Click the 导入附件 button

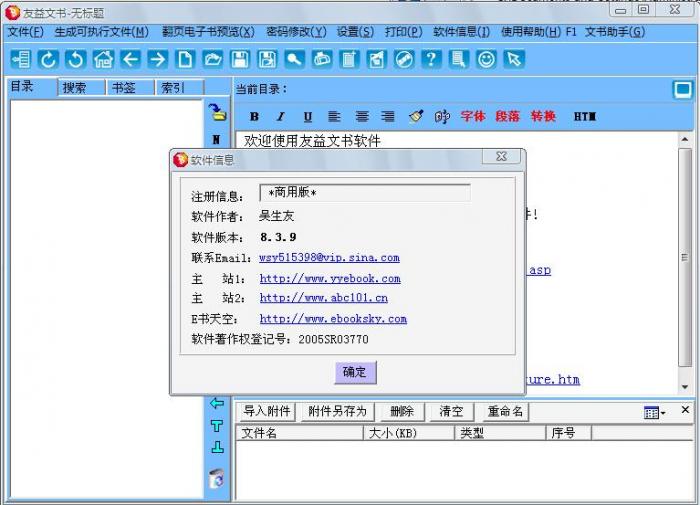point(266,412)
